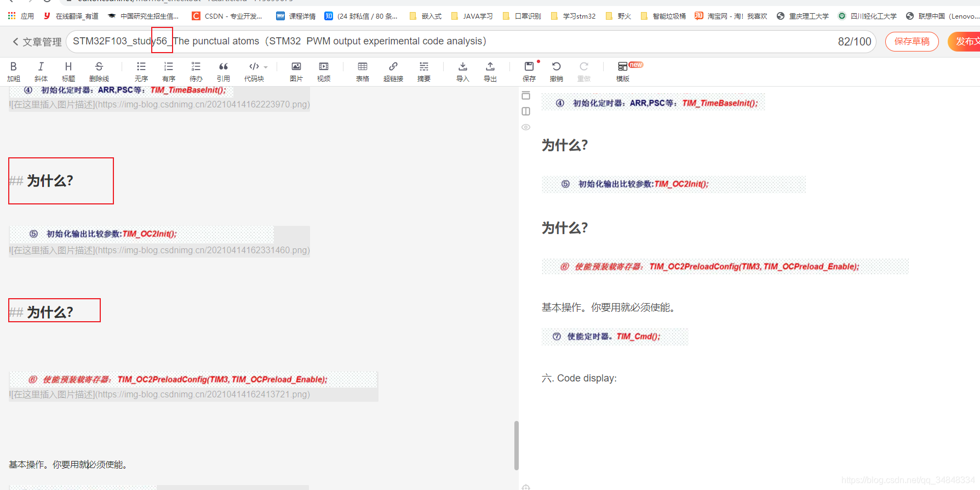This screenshot has height=490, width=980.
Task: Open the 中国研究生招生信息 bookmark
Action: (x=144, y=16)
